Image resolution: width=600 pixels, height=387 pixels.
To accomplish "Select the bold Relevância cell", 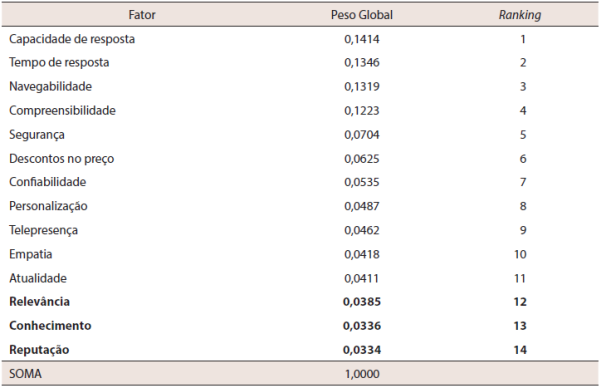I will coord(39,302).
